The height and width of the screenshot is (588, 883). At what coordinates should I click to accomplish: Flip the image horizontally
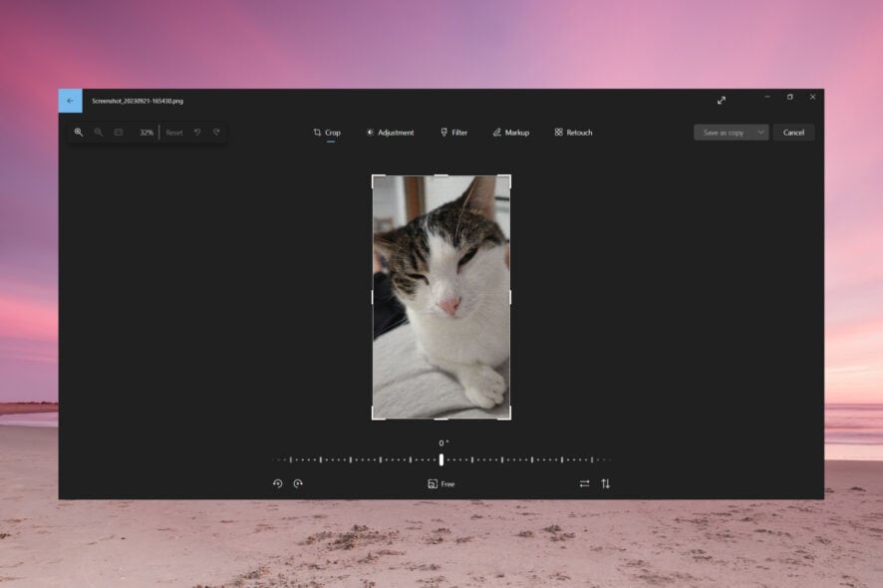(584, 483)
